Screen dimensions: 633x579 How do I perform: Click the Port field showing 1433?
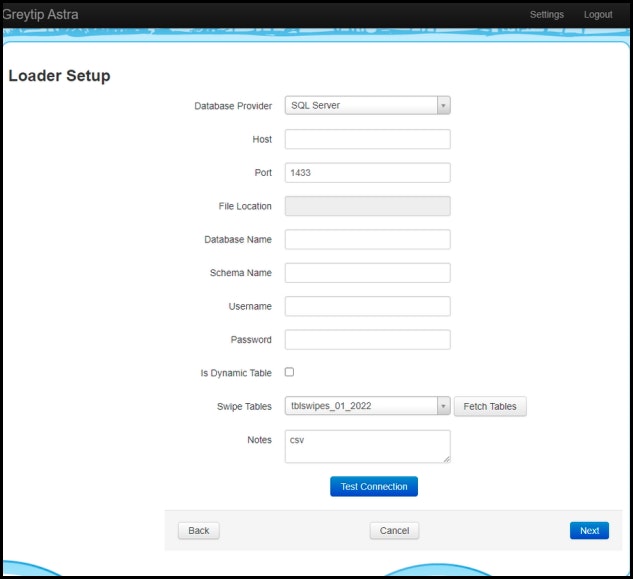coord(367,173)
